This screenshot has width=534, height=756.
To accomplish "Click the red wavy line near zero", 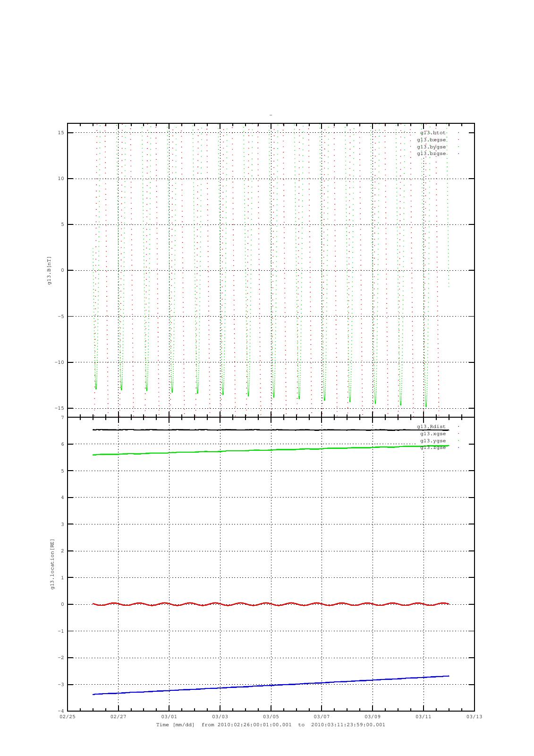I will coord(271,604).
